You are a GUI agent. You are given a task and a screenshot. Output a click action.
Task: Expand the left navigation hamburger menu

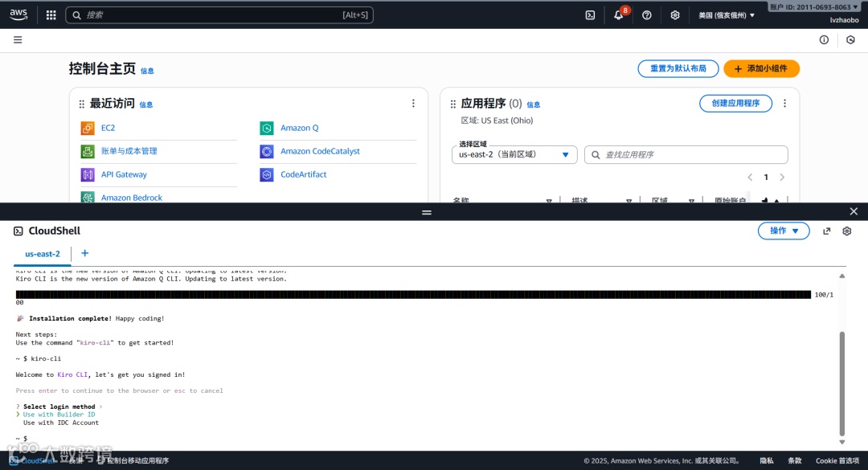click(18, 40)
